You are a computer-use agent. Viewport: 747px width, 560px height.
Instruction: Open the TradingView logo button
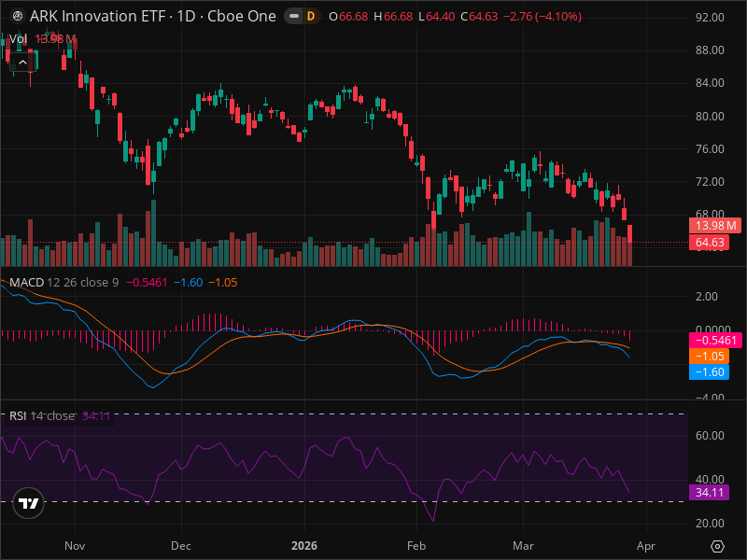28,503
